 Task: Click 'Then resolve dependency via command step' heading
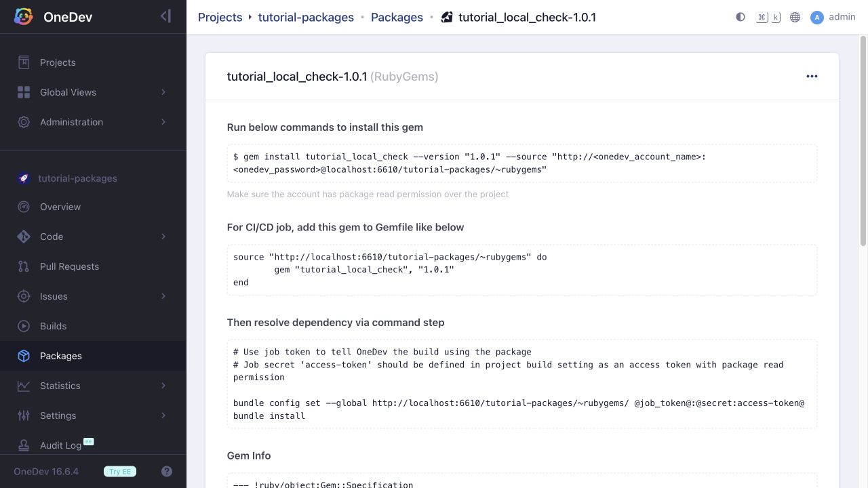pyautogui.click(x=336, y=322)
